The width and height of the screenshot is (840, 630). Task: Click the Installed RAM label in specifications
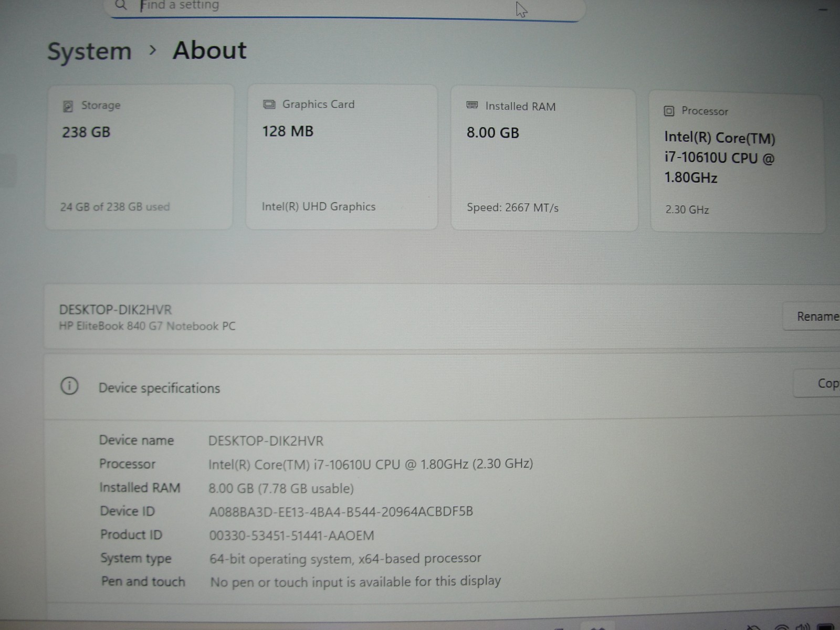point(140,488)
